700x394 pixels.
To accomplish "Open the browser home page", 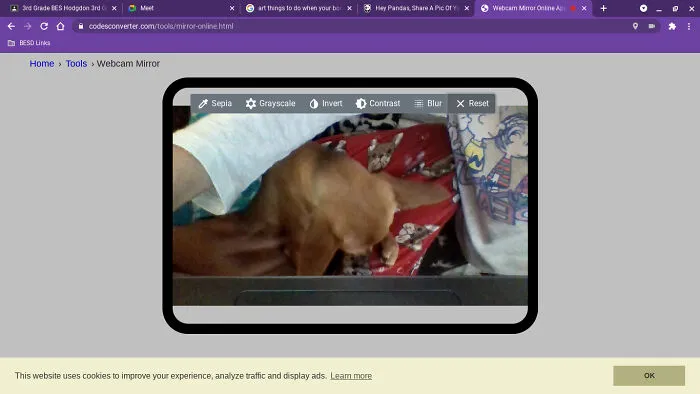I will pyautogui.click(x=60, y=26).
